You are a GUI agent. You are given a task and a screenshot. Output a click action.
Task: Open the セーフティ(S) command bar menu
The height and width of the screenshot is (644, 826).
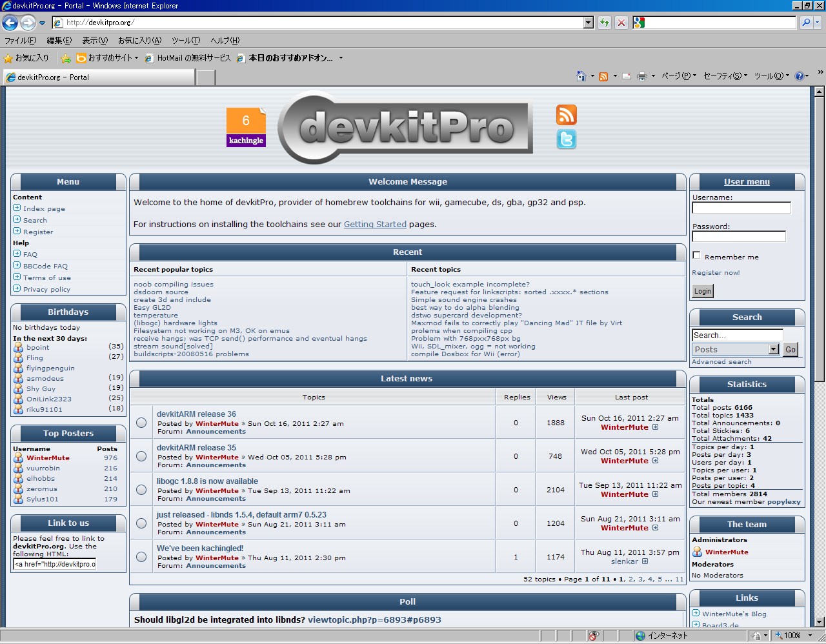[725, 76]
